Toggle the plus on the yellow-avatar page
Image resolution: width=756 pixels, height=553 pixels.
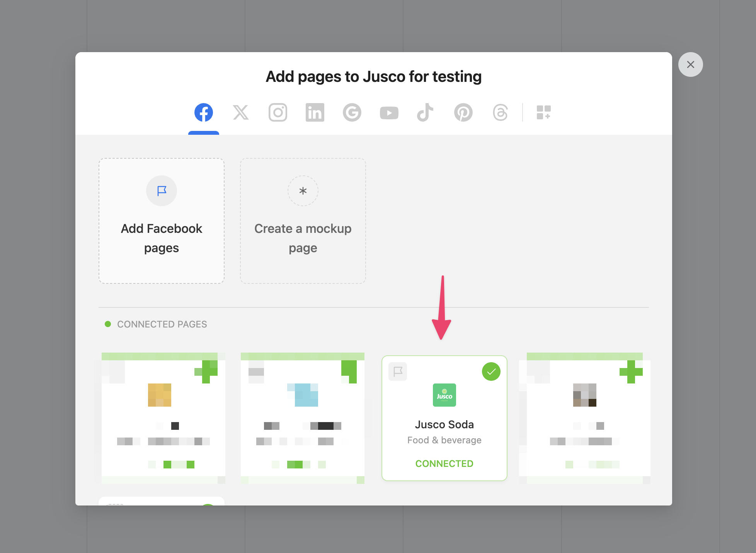click(207, 371)
